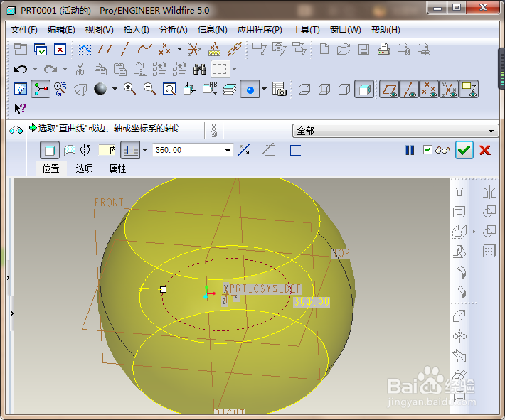Click the save floppy disk icon
Screen dimensions: 505x420
[x=363, y=49]
